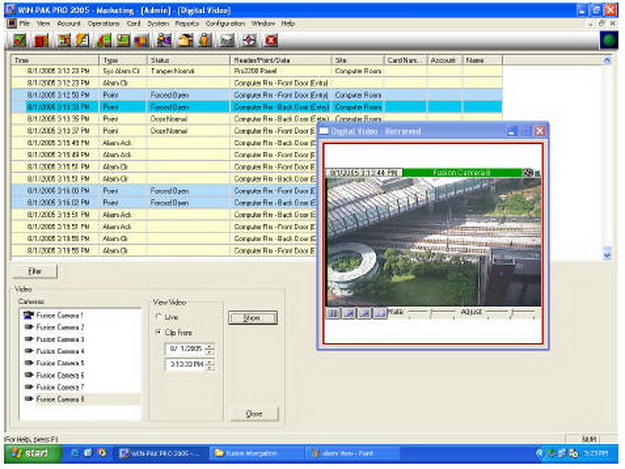
Task: Click the pause button in the video player
Action: 333,313
